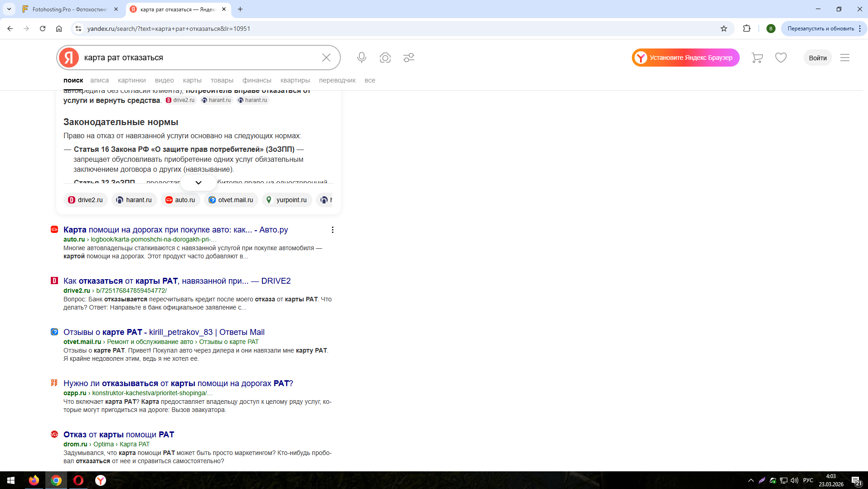Open Chrome tab search dropdown
This screenshot has height=489, width=868.
(9, 9)
